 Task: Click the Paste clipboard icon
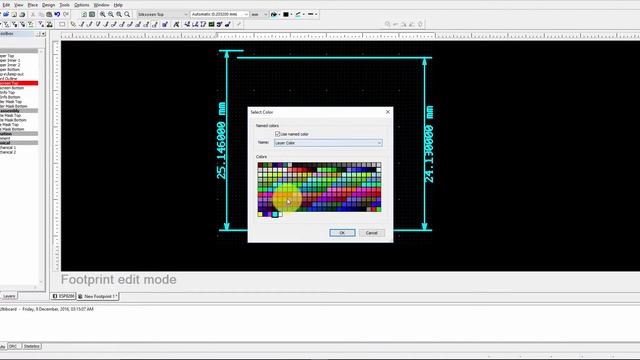click(x=49, y=14)
